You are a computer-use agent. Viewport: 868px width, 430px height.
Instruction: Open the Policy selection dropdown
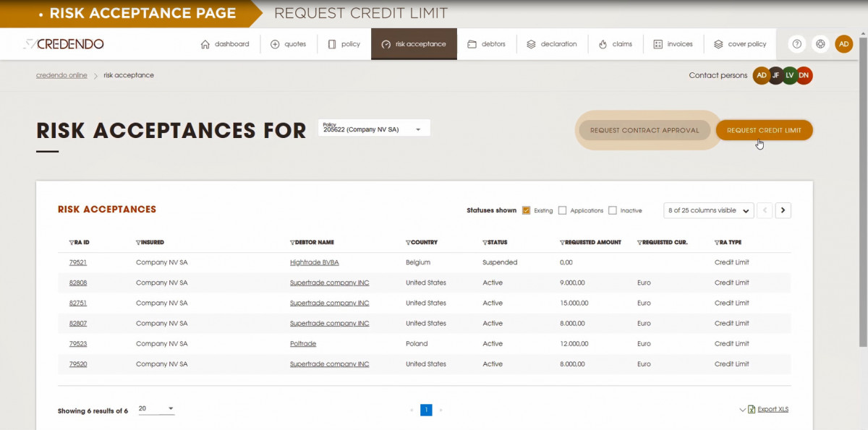(x=374, y=128)
